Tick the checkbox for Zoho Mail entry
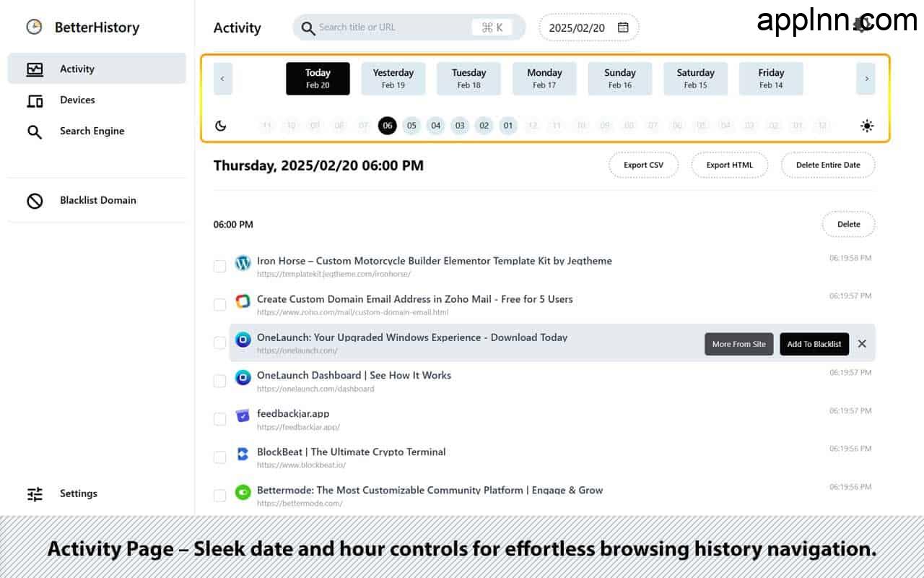Viewport: 924px width, 578px height. pos(219,305)
